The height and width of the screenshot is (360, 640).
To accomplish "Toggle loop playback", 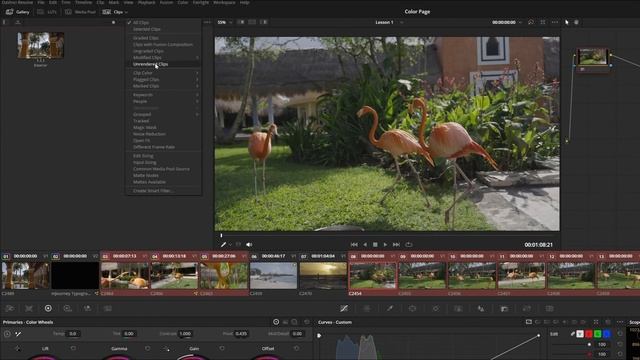I will point(409,244).
